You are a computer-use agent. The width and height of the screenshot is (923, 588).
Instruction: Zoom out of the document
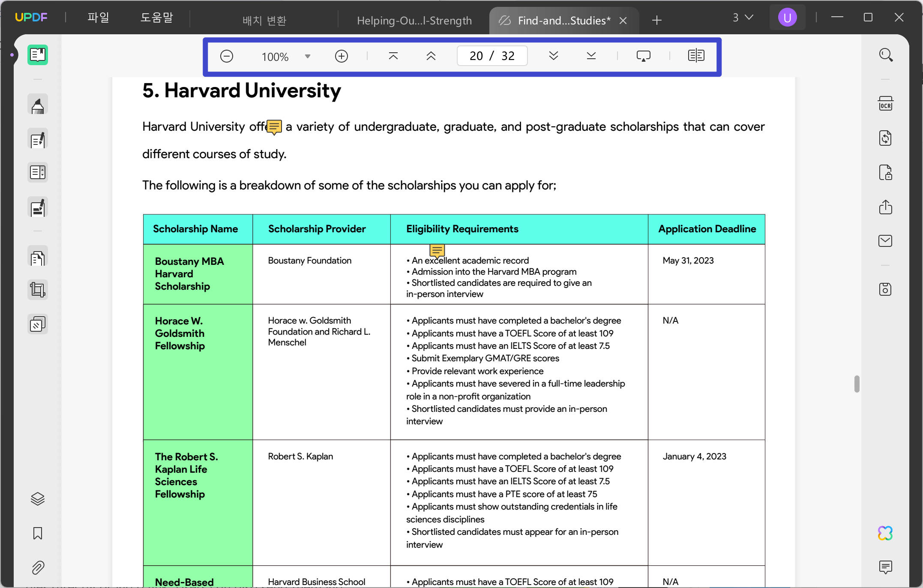227,56
